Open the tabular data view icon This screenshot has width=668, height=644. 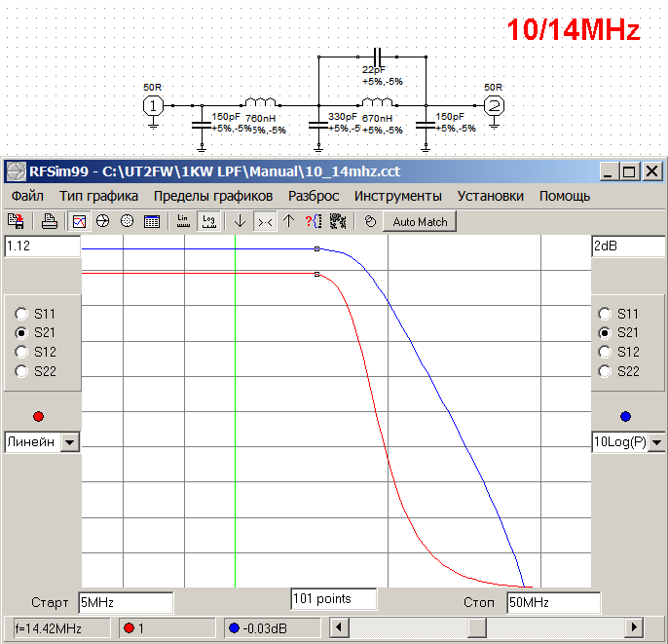152,221
